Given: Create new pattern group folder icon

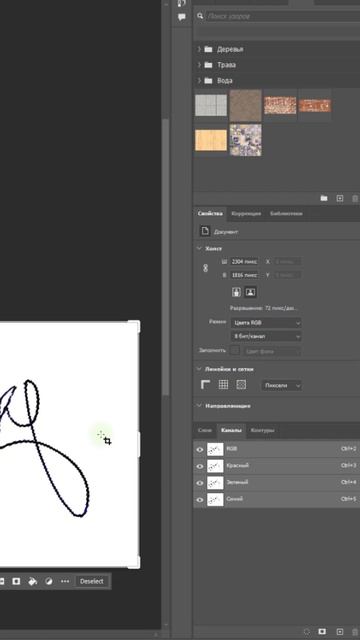Looking at the screenshot, I should [x=324, y=198].
